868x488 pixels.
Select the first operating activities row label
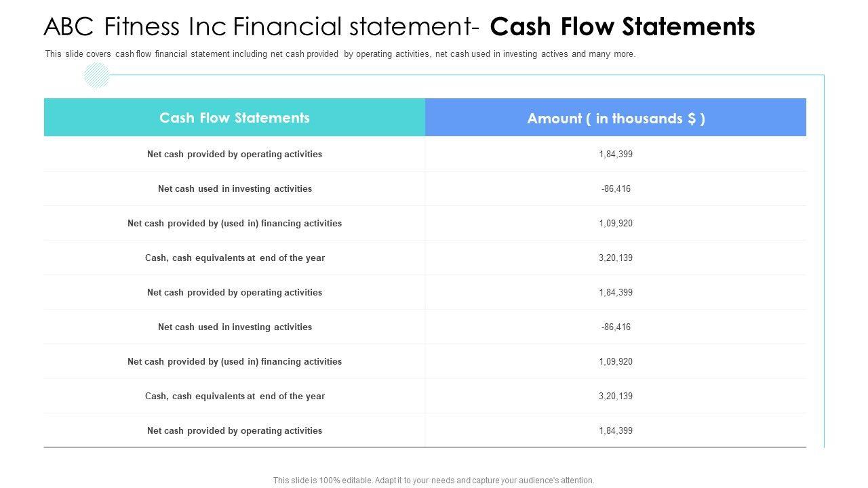[235, 155]
